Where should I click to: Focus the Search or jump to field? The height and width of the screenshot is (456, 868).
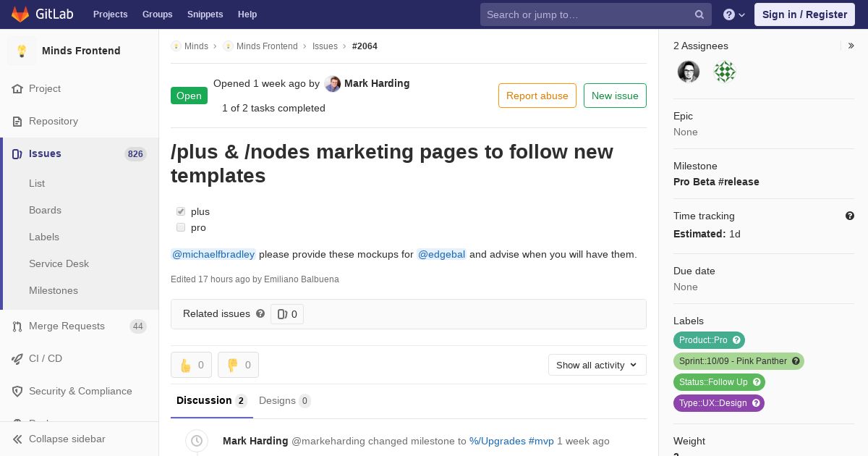[587, 14]
